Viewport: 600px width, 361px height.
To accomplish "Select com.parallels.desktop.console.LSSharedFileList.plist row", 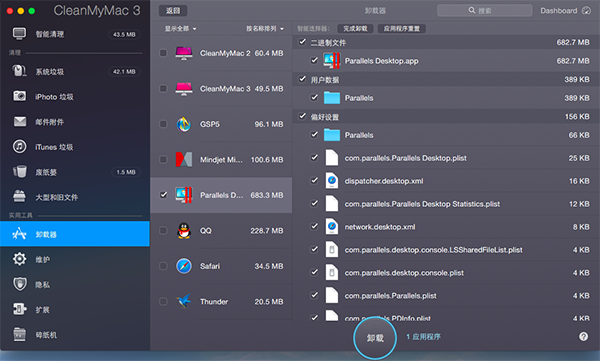I will pyautogui.click(x=446, y=250).
